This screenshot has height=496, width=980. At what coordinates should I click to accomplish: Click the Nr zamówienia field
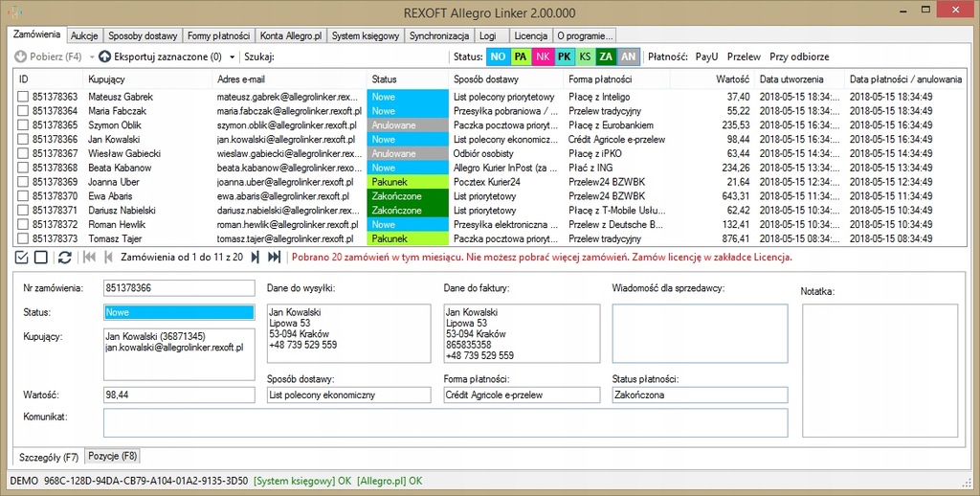[x=179, y=288]
